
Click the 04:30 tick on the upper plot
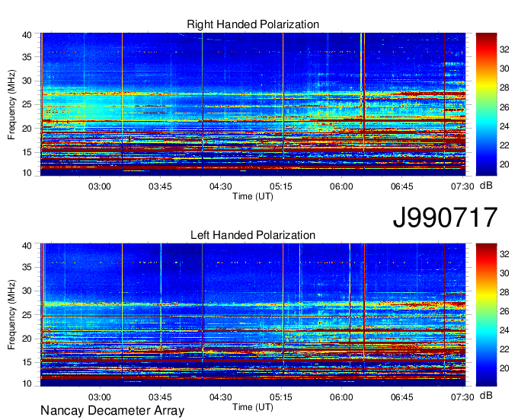pos(220,186)
